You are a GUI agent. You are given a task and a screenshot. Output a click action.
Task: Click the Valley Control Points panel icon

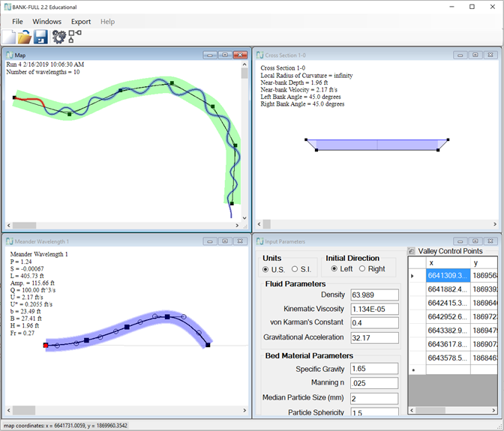point(412,250)
